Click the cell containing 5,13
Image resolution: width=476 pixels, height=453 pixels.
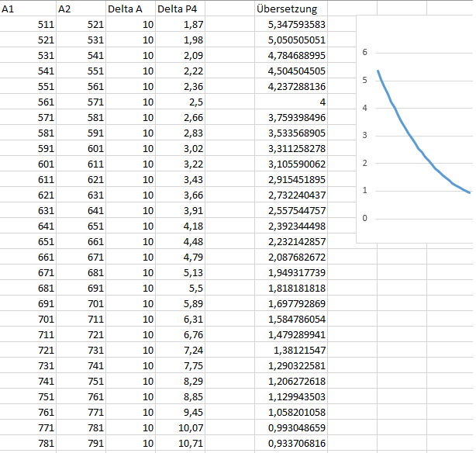point(181,272)
